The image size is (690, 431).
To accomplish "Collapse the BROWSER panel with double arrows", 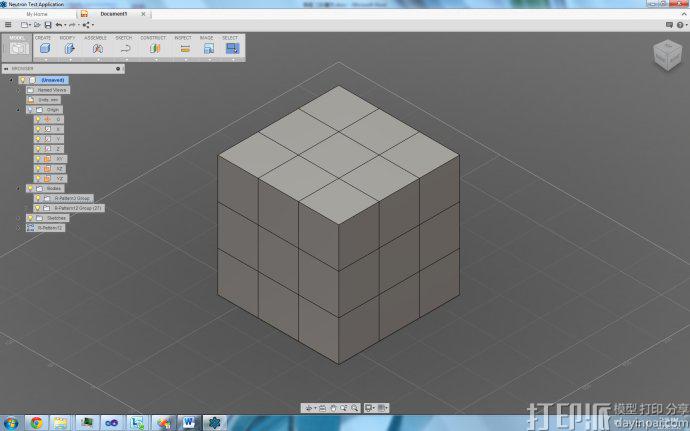I will click(x=6, y=69).
